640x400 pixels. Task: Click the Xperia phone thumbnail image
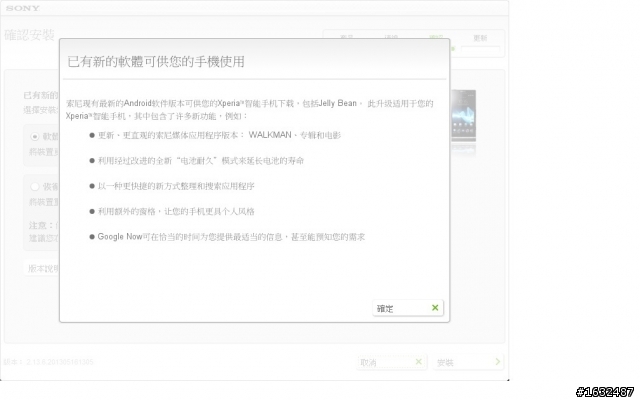pos(463,116)
